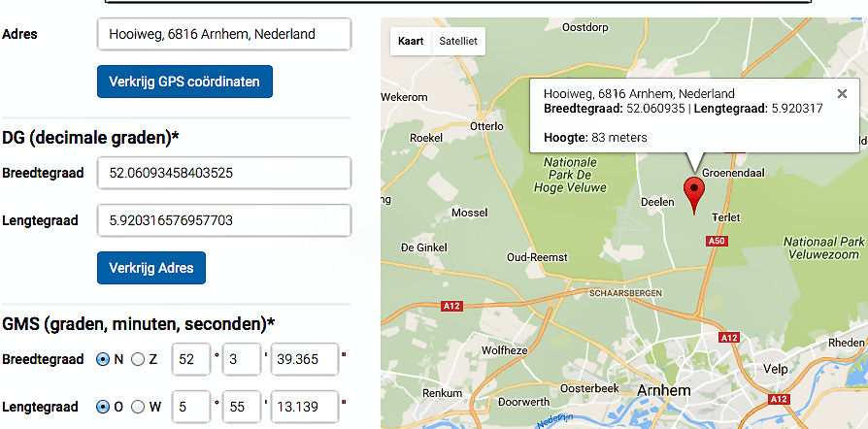Click Wekerom label on map
Image resolution: width=868 pixels, height=429 pixels.
pos(405,97)
